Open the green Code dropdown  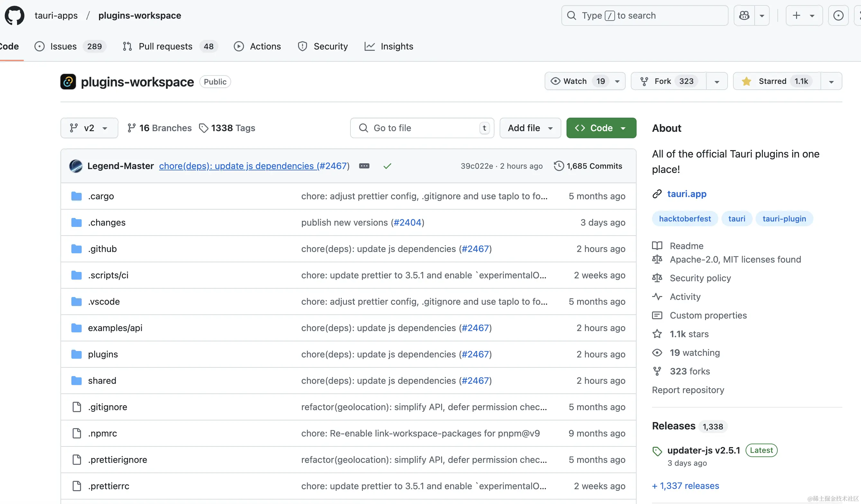pos(601,128)
